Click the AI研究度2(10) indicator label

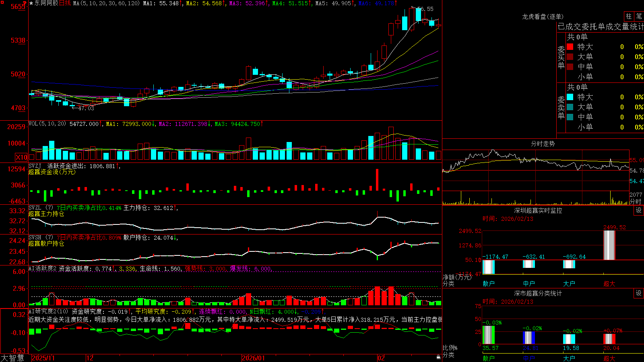49,311
